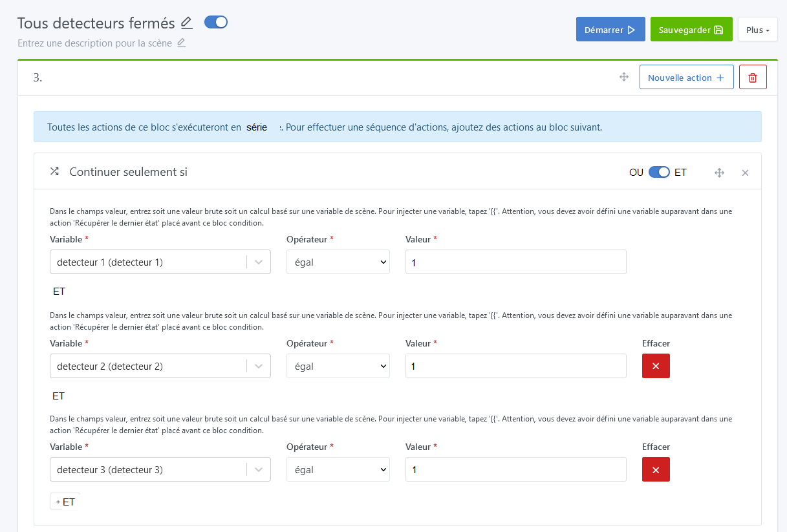Open the 'Plus' menu

point(757,30)
